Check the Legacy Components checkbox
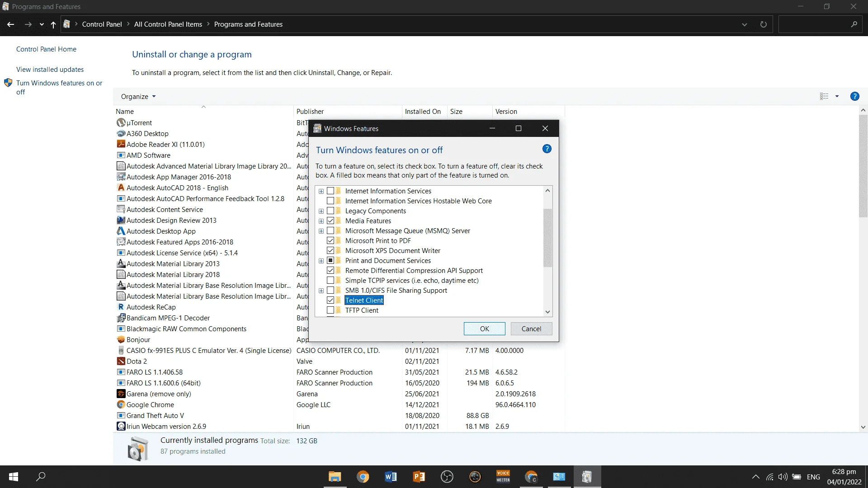This screenshot has width=868, height=488. pos(330,211)
